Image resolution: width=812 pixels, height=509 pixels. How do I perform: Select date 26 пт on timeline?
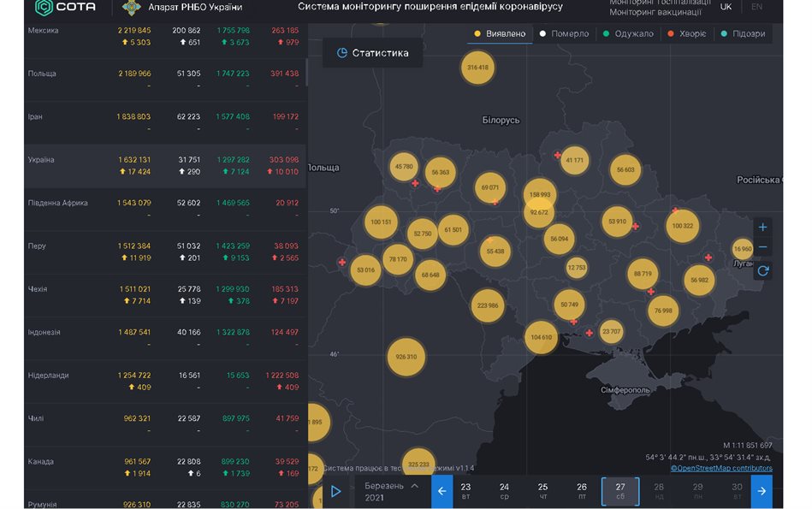(x=582, y=491)
